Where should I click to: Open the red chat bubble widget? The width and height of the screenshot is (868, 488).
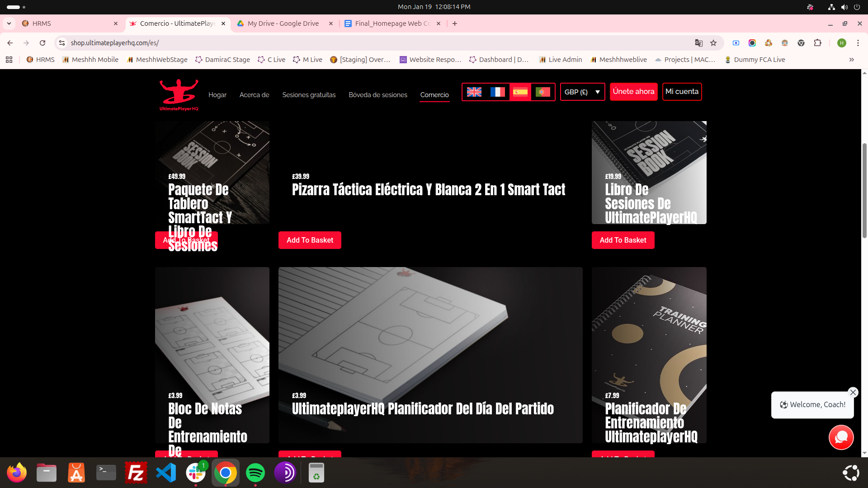(841, 437)
